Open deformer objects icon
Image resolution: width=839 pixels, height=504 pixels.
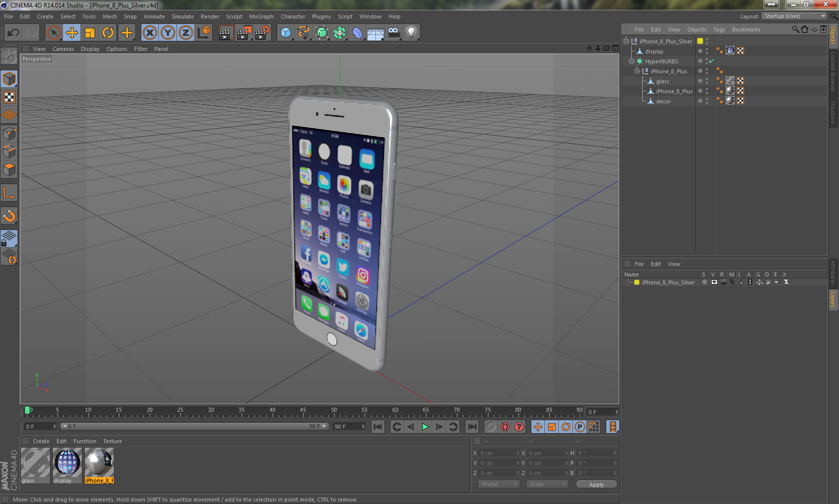pyautogui.click(x=358, y=33)
